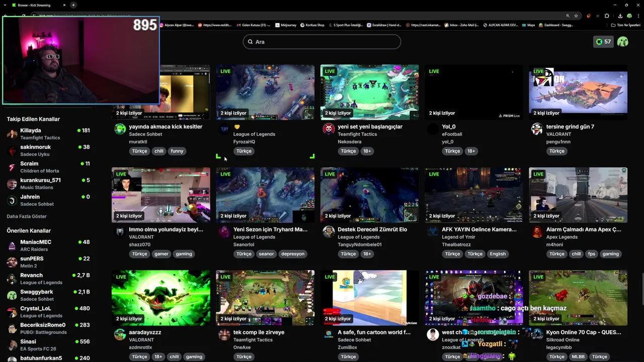644x362 pixels.
Task: Open sakinmoruk's avatar in followed channels
Action: [12, 150]
